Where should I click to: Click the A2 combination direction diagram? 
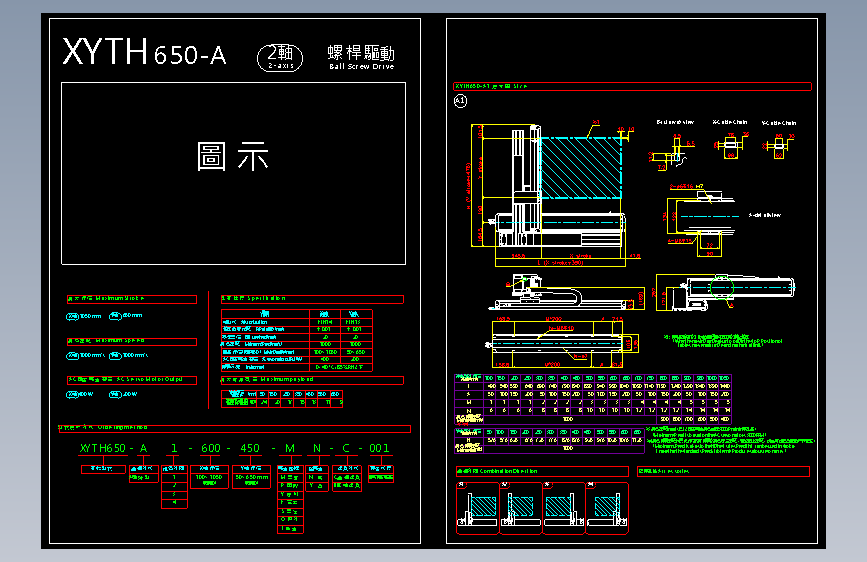pos(520,508)
